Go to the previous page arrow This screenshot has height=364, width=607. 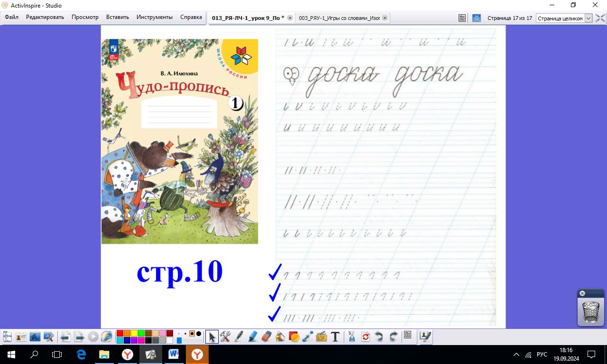click(65, 337)
